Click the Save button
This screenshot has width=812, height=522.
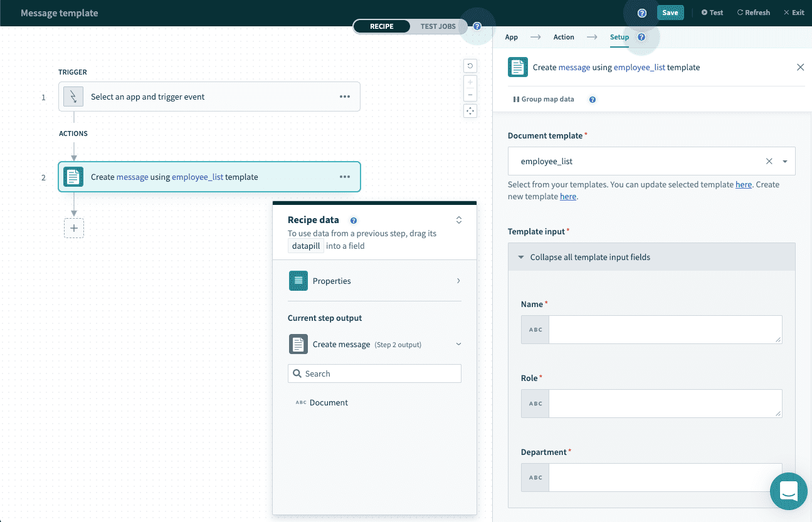pyautogui.click(x=670, y=13)
